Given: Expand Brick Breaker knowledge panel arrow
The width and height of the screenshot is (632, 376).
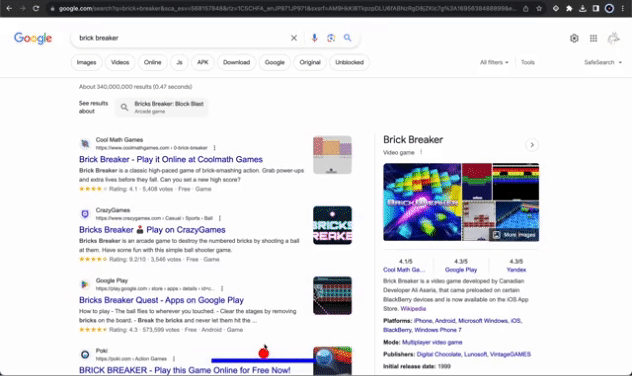Looking at the screenshot, I should pyautogui.click(x=532, y=145).
